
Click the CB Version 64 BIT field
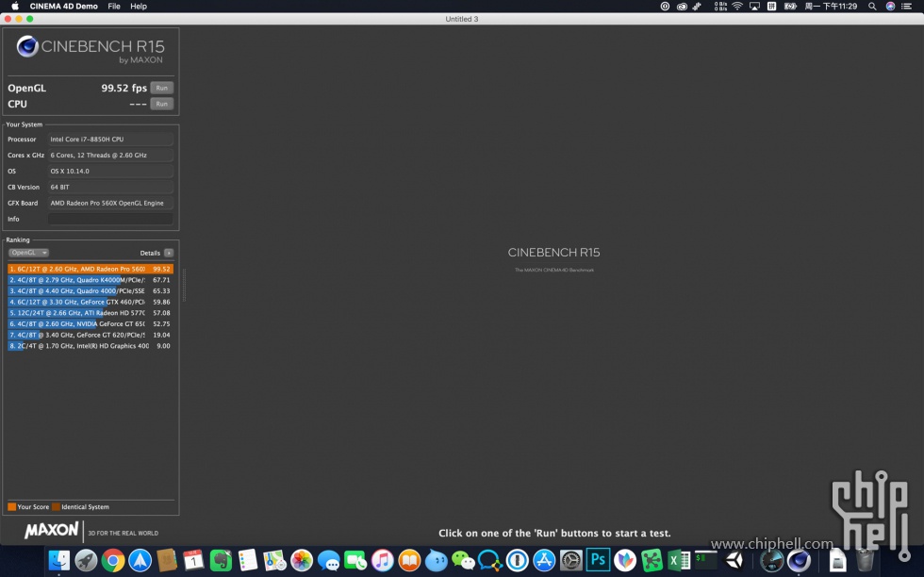(110, 187)
